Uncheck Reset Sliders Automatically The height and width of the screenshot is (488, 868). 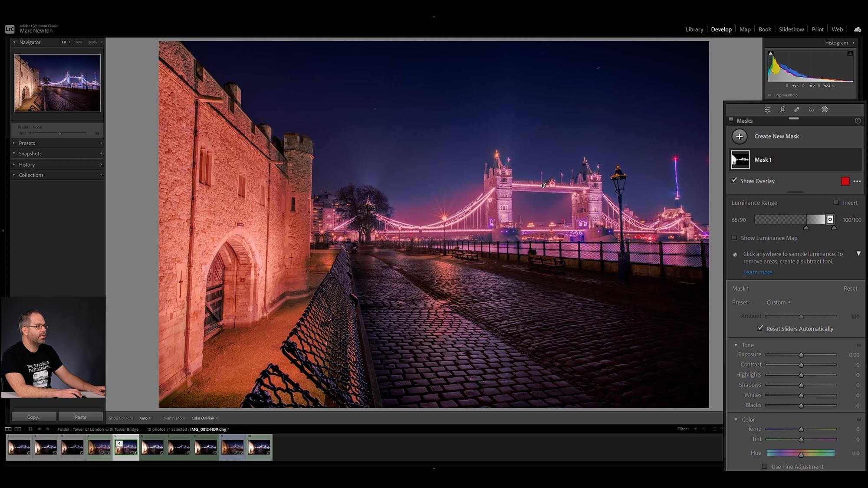pos(760,328)
